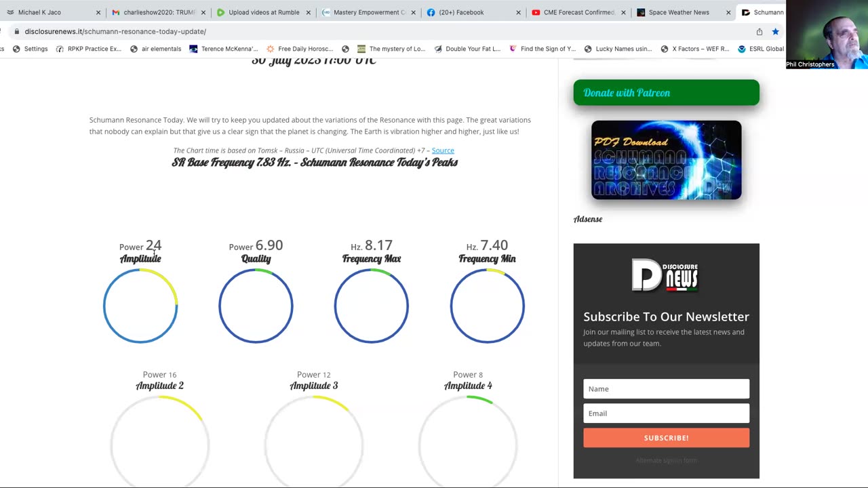The height and width of the screenshot is (488, 868).
Task: Click the Amplitude 4 Power 8 gauge
Action: [468, 441]
